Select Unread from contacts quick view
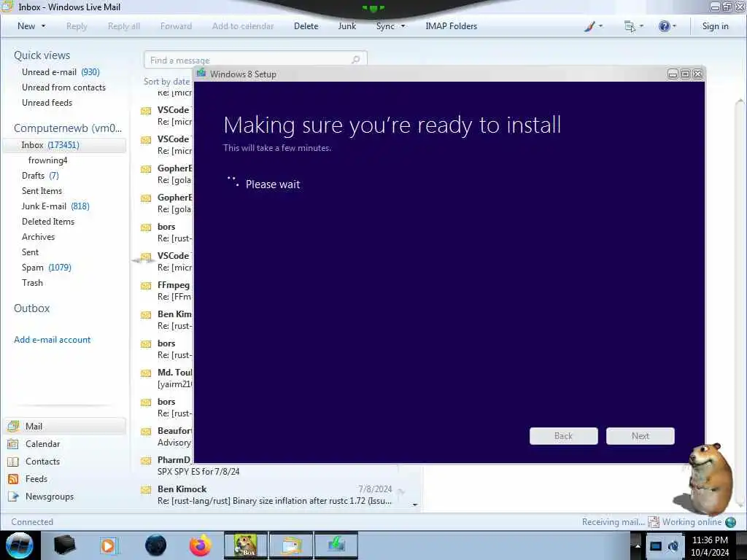Image resolution: width=747 pixels, height=560 pixels. (63, 87)
